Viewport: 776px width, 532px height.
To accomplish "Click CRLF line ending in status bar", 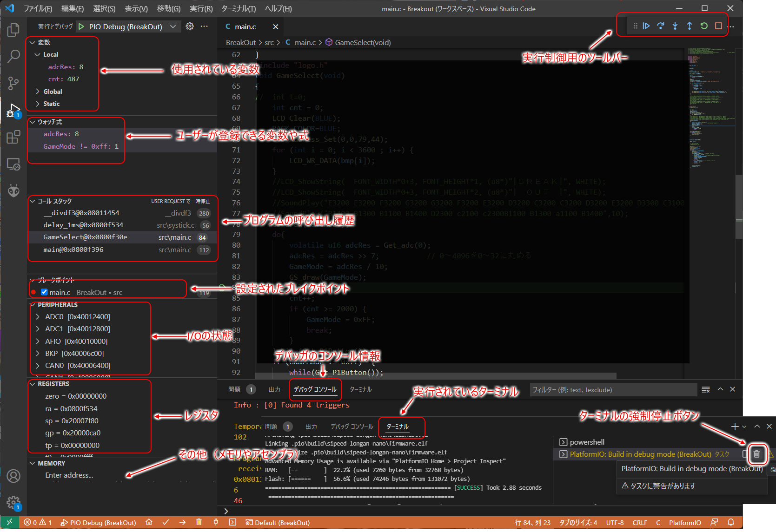I will [x=640, y=522].
